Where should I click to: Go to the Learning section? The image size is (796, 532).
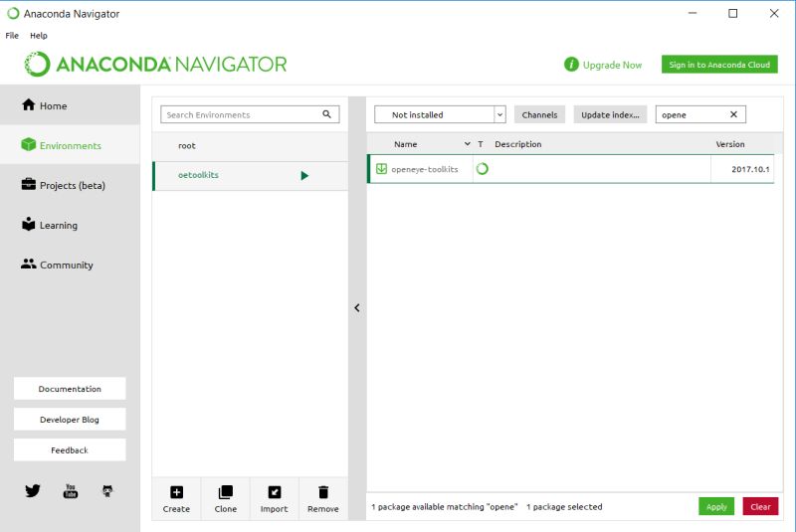click(70, 225)
